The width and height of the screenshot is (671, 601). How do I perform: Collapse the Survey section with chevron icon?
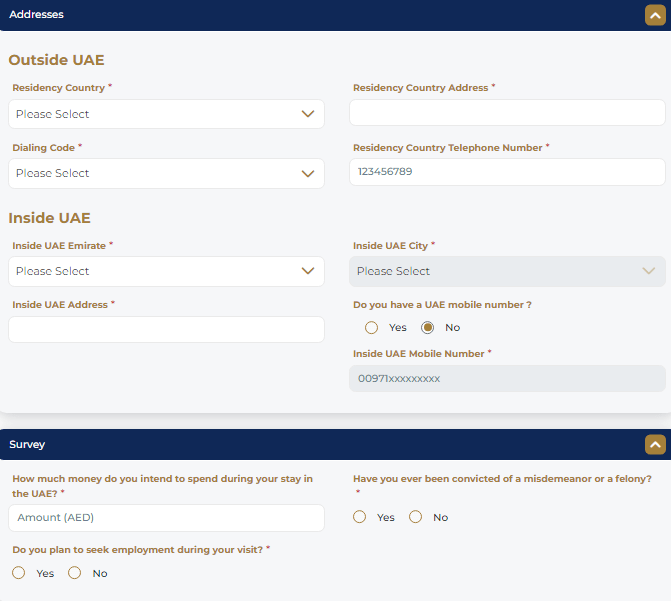(x=655, y=444)
